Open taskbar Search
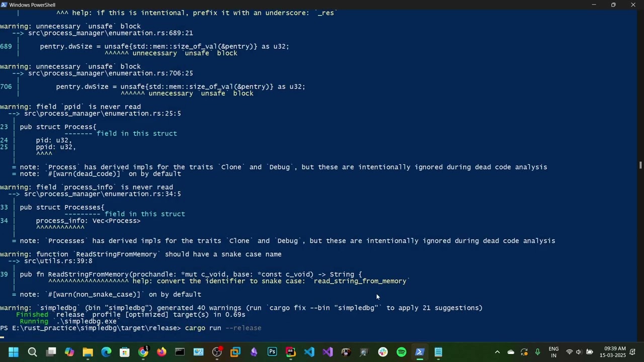 32,352
